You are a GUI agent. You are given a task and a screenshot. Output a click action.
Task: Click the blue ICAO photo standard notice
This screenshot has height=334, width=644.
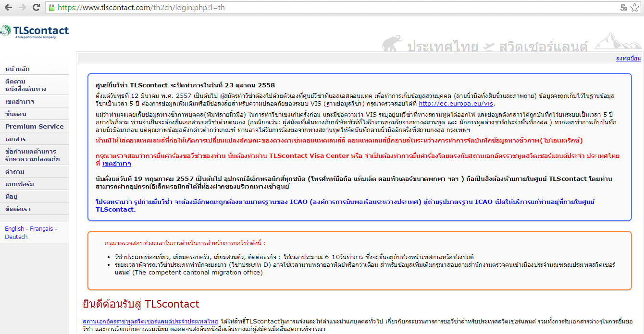[x=345, y=205]
